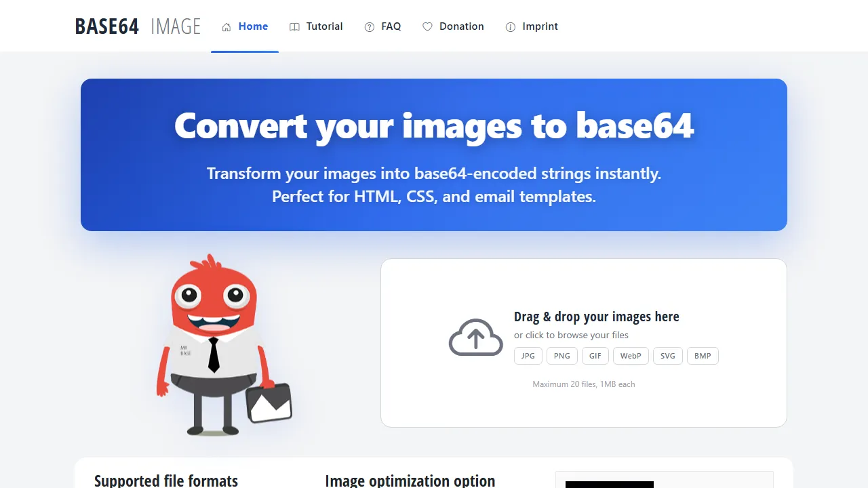
Task: Select the SVG format badge
Action: [x=667, y=355]
